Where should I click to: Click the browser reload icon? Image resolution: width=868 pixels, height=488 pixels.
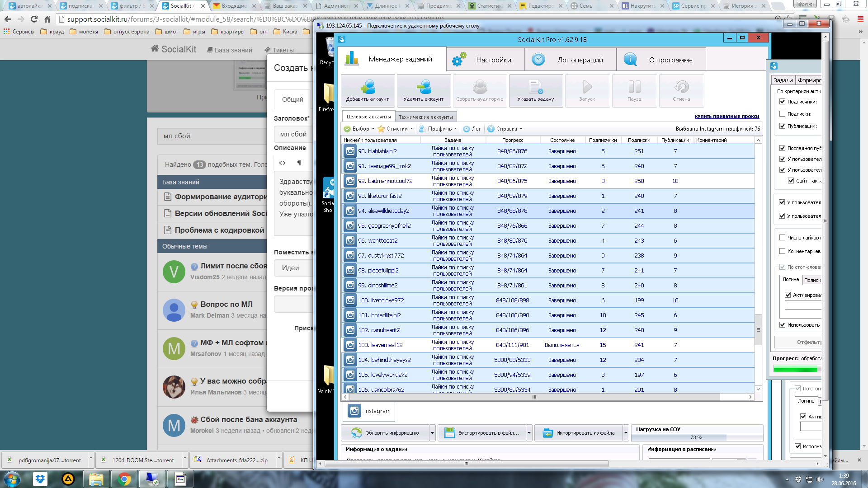pos(34,19)
